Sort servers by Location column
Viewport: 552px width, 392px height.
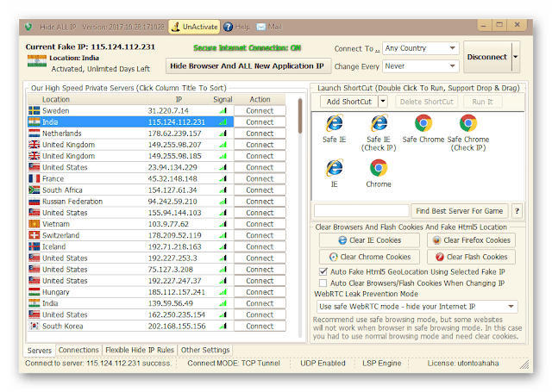(87, 99)
